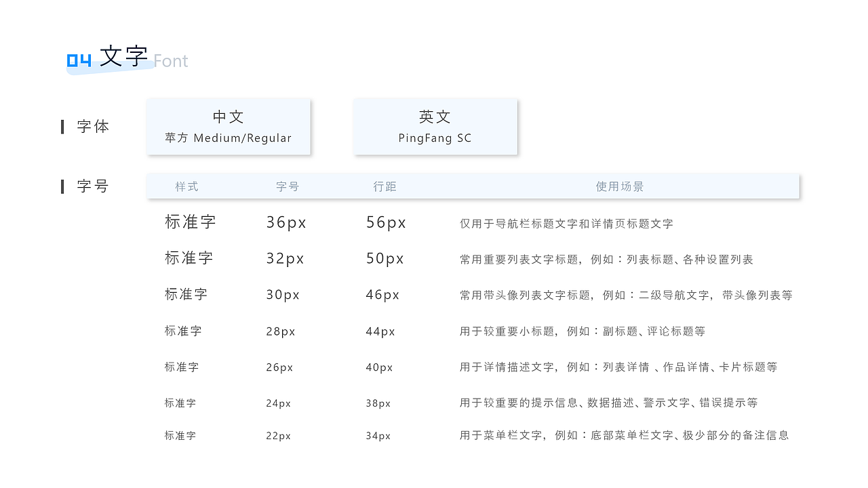
Task: Click the description 仅用于导航栏标题文字和详情页标题文字
Action: pos(566,224)
